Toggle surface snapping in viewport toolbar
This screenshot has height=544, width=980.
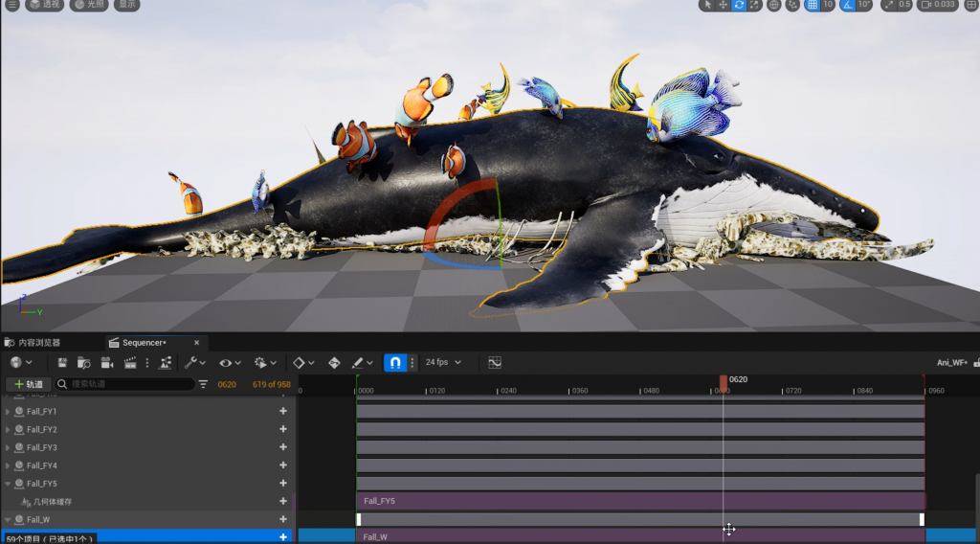point(792,5)
